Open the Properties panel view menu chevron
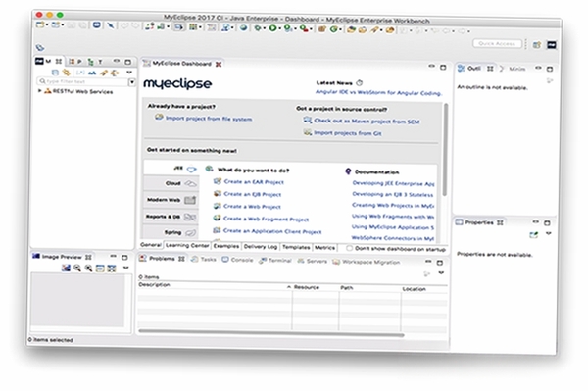 (x=549, y=234)
